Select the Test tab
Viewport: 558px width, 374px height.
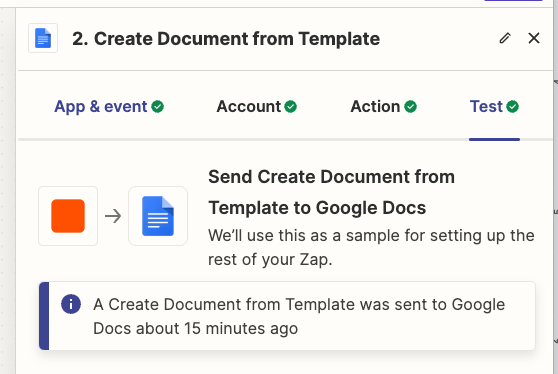click(494, 106)
